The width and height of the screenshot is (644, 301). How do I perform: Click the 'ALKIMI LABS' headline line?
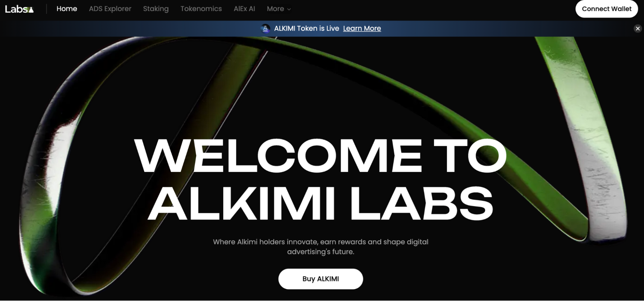tap(321, 203)
